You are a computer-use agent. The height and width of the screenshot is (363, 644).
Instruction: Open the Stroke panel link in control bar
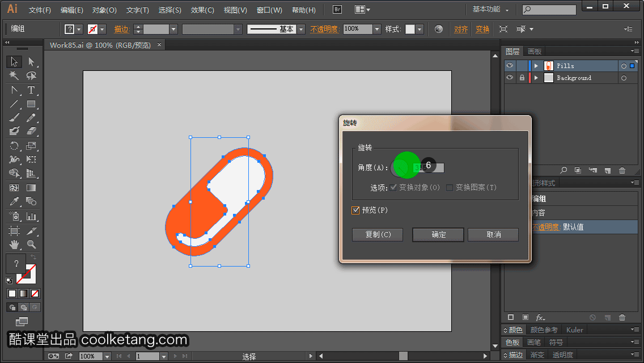click(122, 29)
